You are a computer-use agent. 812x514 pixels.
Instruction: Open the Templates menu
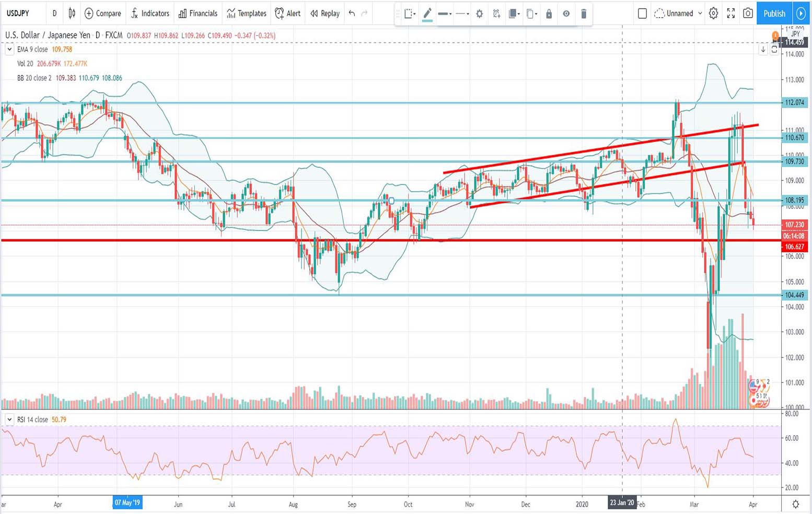tap(246, 14)
